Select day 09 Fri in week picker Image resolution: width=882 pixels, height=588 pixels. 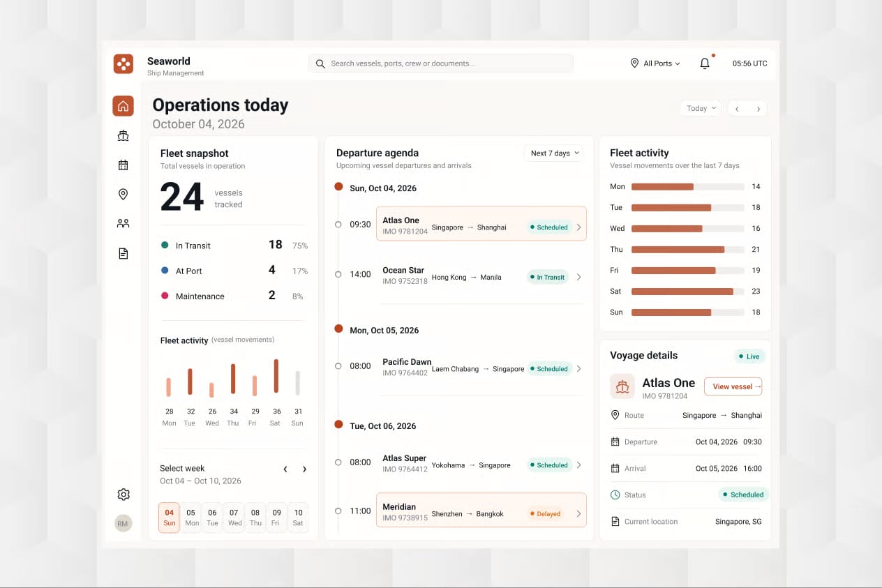tap(277, 518)
